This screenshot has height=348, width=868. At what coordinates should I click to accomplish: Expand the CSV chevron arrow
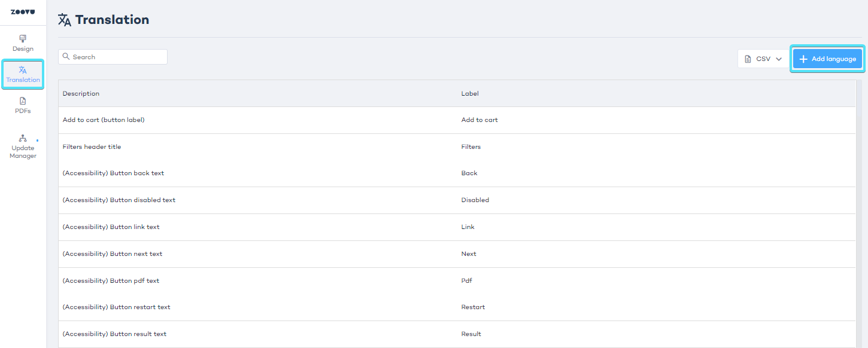tap(778, 58)
